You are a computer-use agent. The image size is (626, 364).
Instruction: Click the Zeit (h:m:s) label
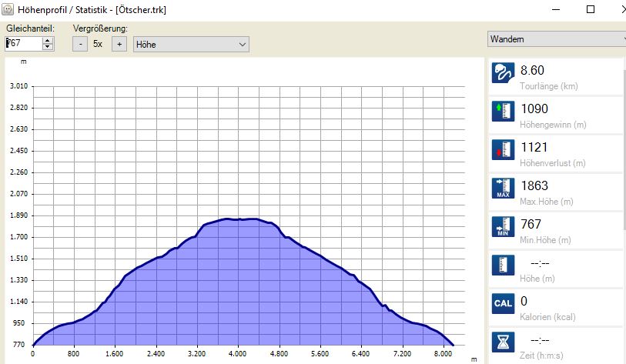click(x=541, y=356)
